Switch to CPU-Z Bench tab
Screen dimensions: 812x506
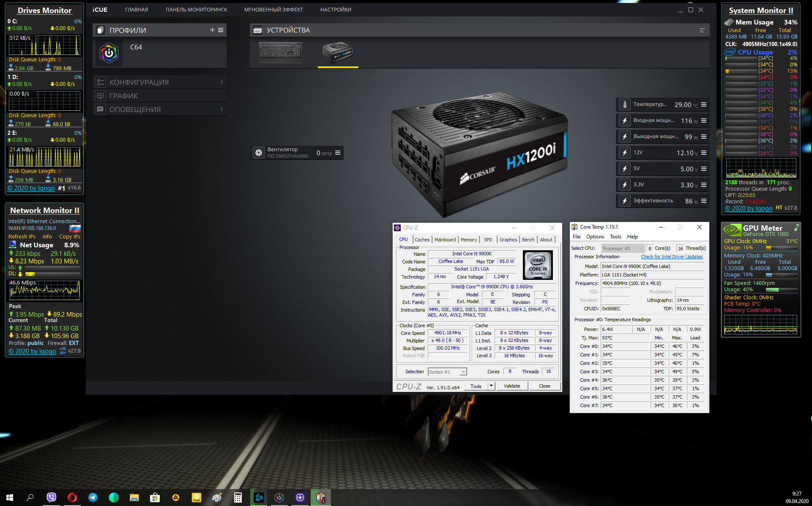point(528,240)
